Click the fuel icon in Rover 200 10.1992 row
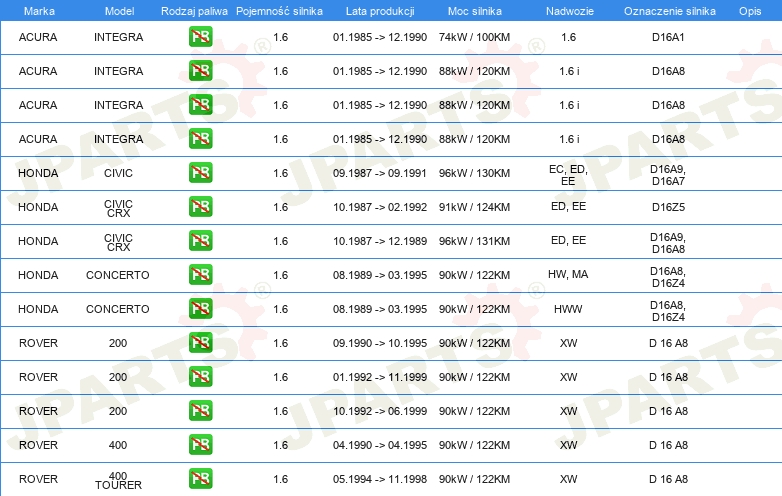The width and height of the screenshot is (782, 496). coord(200,411)
